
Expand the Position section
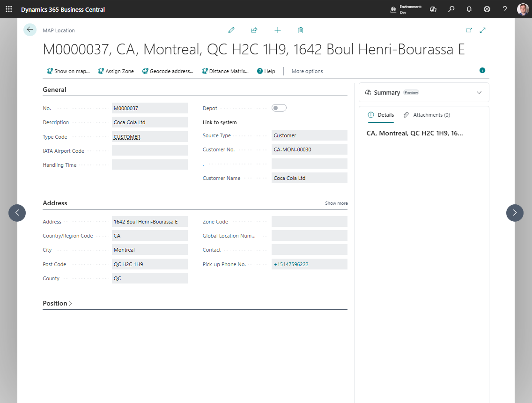[57, 303]
